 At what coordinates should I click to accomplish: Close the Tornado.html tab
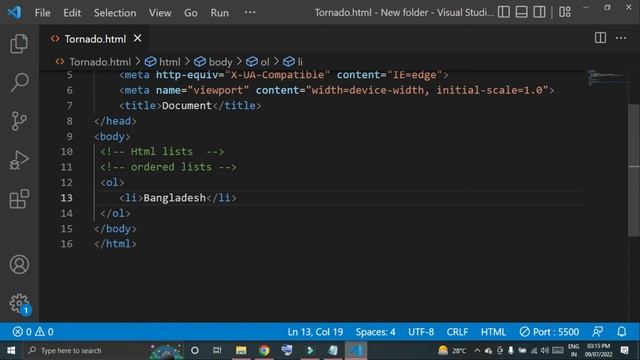(138, 38)
